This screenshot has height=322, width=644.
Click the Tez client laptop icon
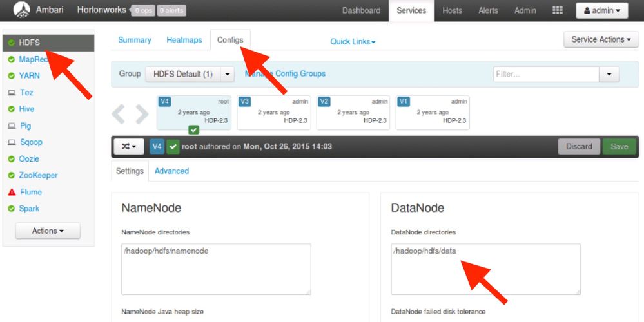12,93
